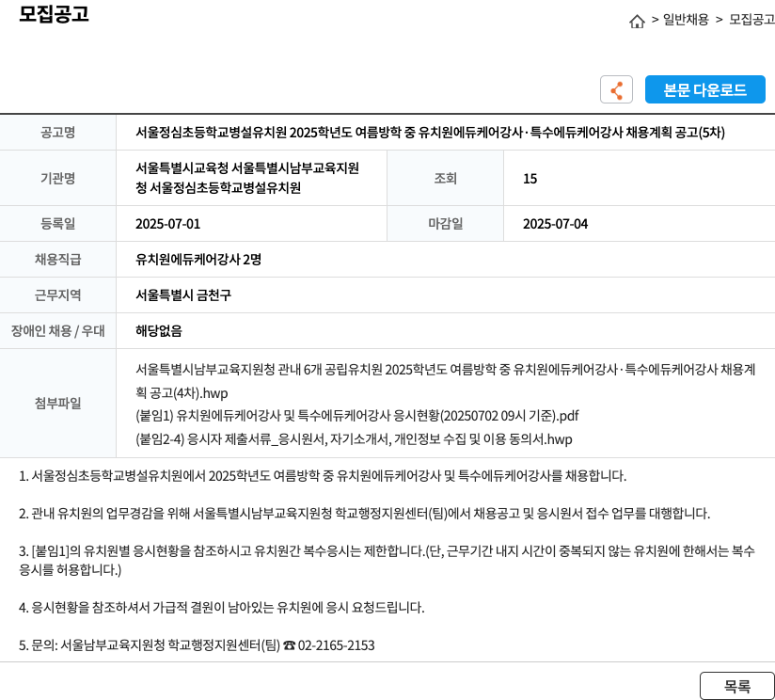Viewport: 775px width, 700px height.
Task: Click the 조회 label cell
Action: click(445, 178)
